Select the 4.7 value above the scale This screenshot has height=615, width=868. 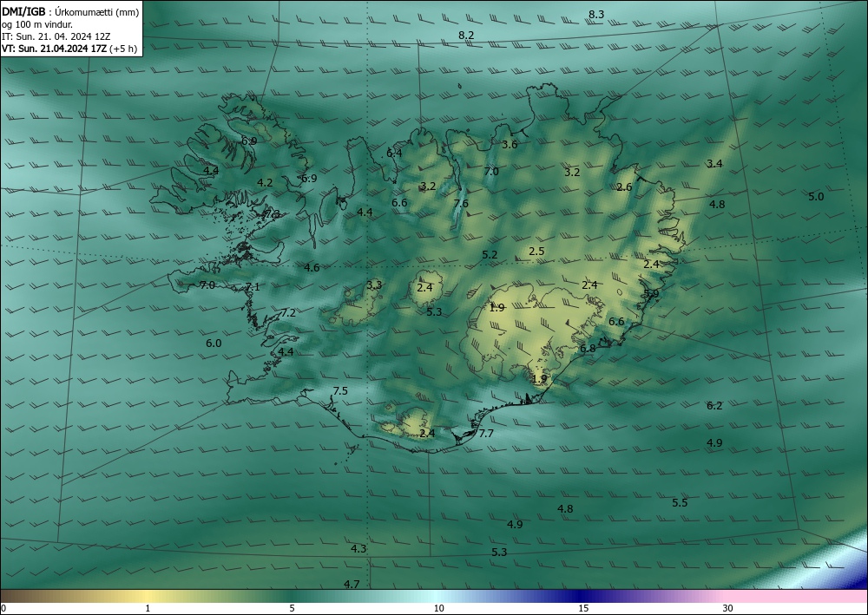(x=352, y=584)
